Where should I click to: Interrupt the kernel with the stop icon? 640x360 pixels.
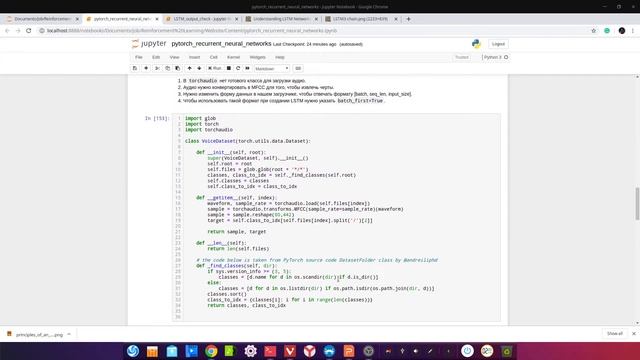(229, 68)
